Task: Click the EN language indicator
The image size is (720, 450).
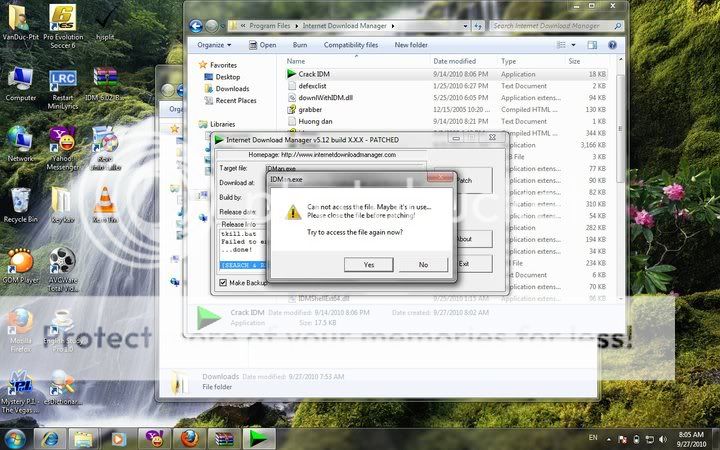Action: tap(593, 438)
